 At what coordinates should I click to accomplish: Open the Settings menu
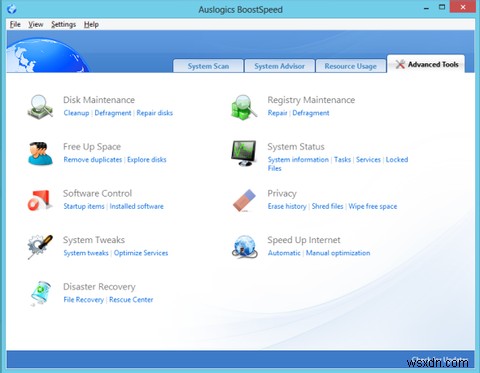click(x=63, y=24)
